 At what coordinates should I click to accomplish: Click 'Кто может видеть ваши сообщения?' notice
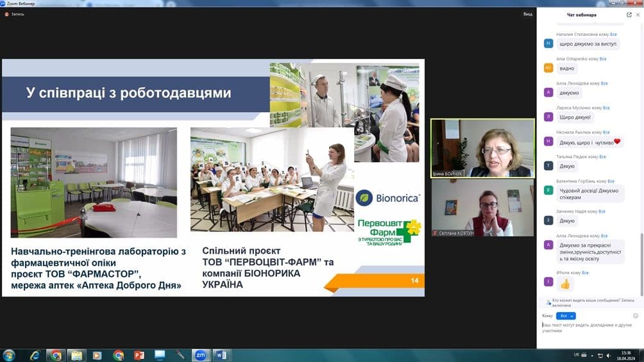click(x=591, y=302)
